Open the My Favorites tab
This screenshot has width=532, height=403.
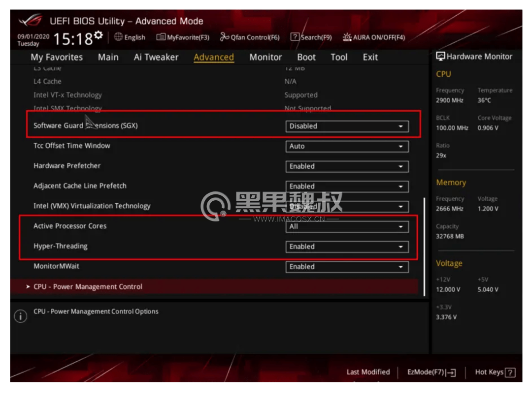[x=57, y=57]
